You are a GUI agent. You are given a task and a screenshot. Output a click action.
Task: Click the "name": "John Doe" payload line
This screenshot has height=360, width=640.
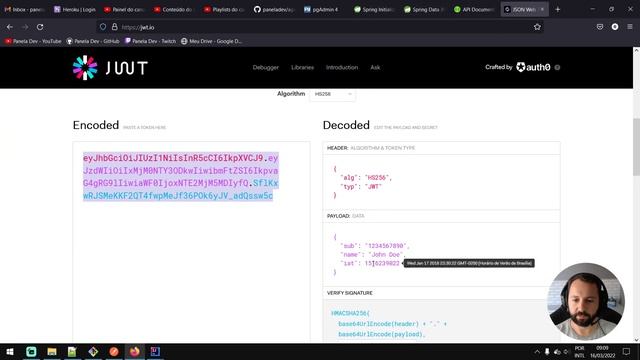pos(372,254)
